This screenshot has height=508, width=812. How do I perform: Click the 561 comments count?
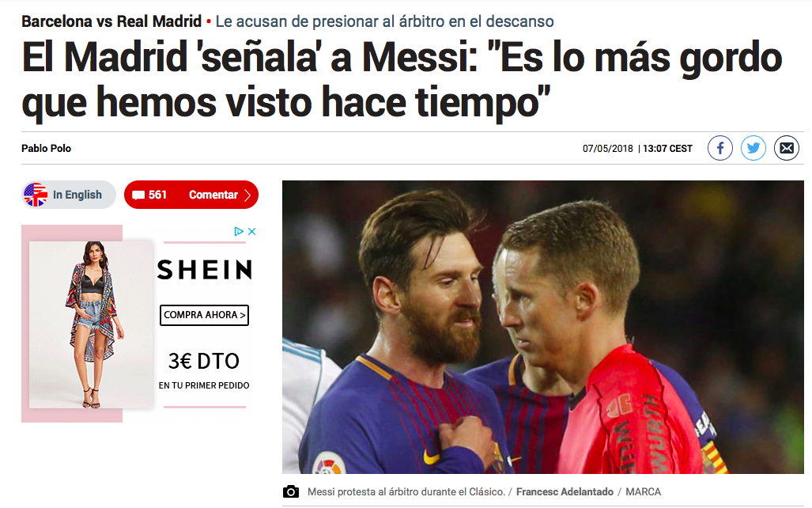[157, 195]
